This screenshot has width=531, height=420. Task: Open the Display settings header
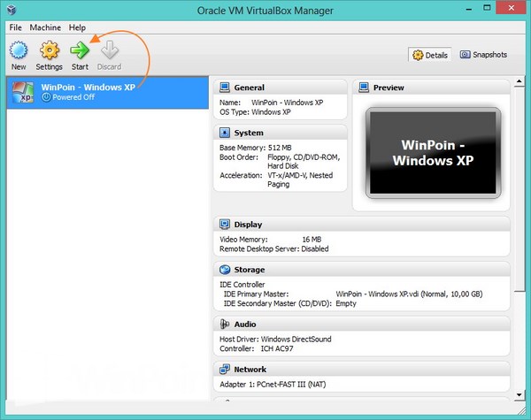coord(362,224)
